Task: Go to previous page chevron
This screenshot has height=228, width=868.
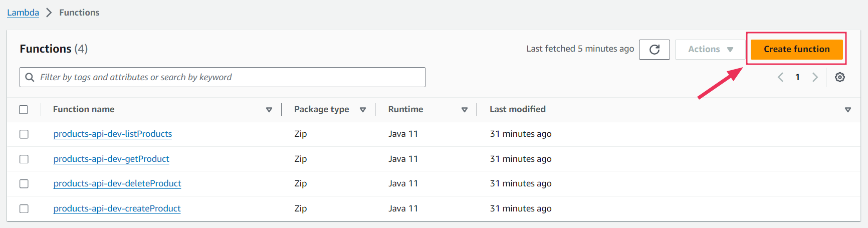Action: (781, 77)
